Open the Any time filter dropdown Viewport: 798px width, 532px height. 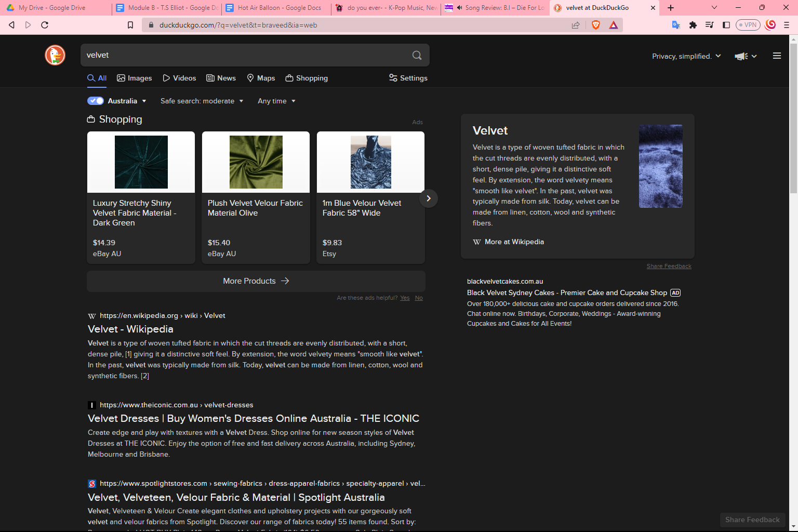coord(277,101)
